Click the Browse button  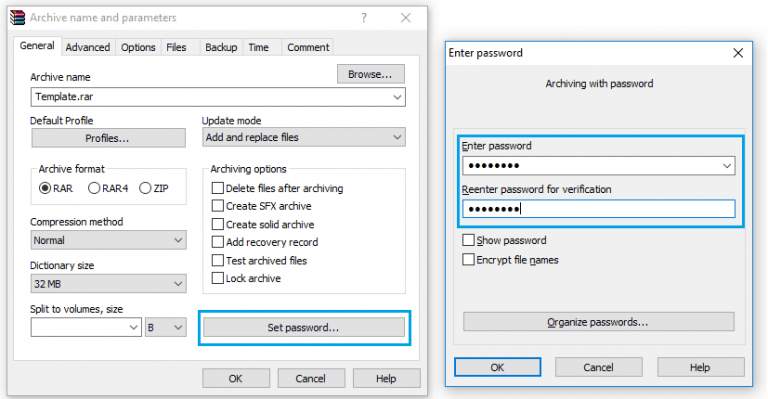[x=370, y=74]
